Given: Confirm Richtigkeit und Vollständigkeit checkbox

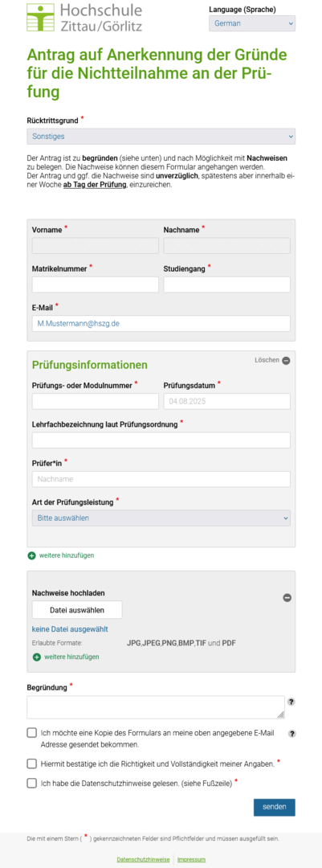Looking at the screenshot, I should click(x=32, y=764).
